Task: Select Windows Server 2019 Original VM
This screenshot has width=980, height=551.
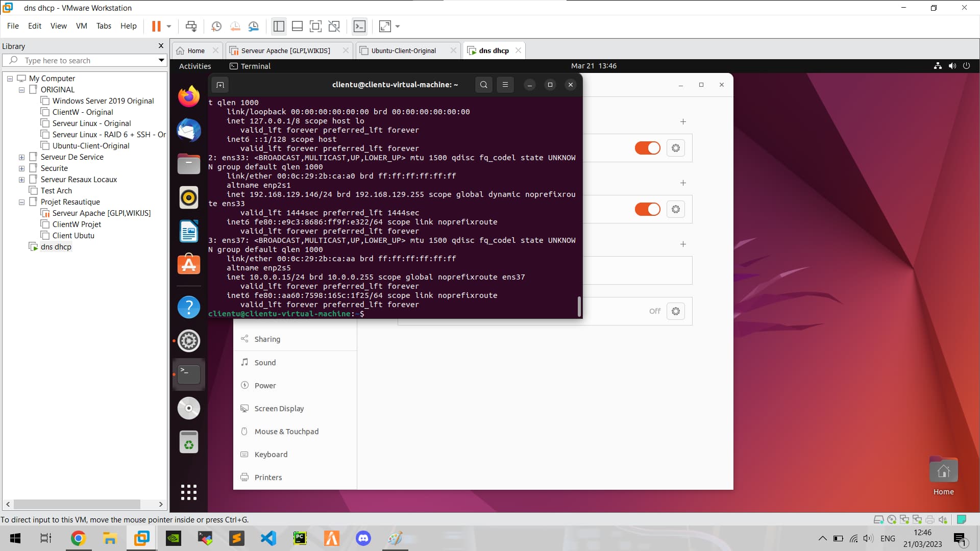Action: [103, 101]
